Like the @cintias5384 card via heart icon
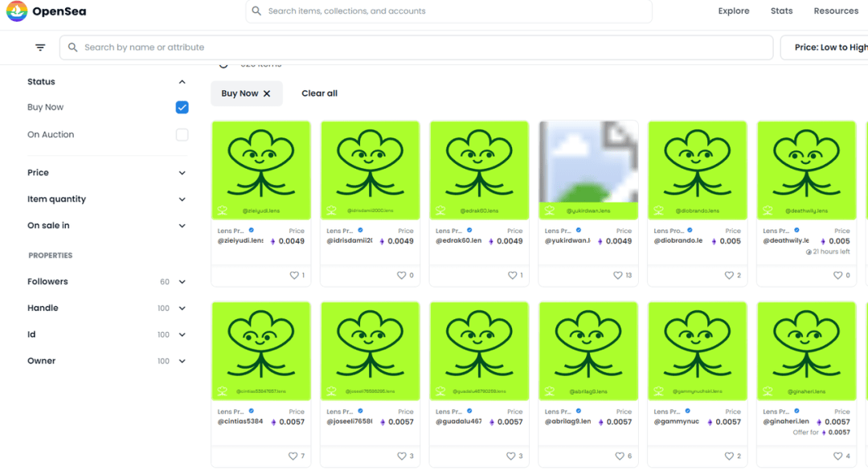The width and height of the screenshot is (868, 471). coord(293,457)
